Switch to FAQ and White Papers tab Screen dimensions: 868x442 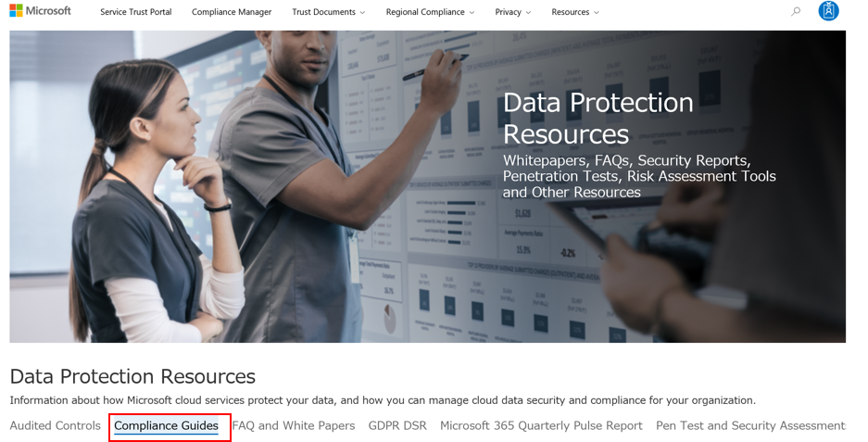point(294,425)
